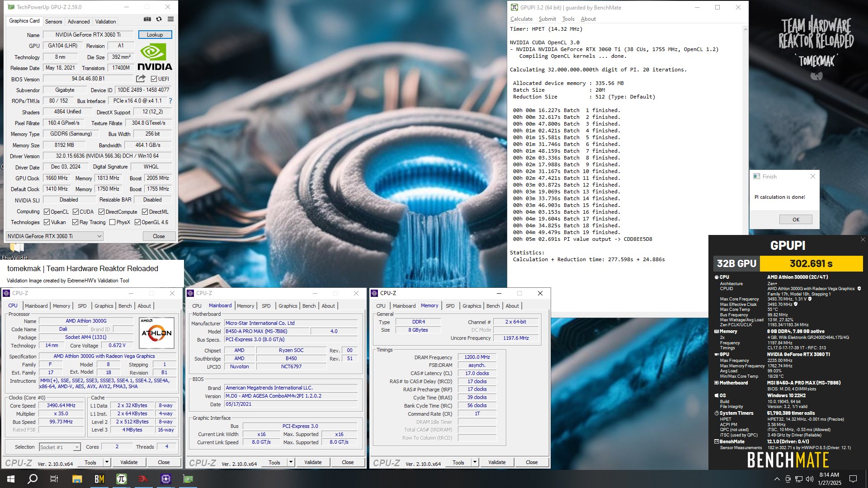Close the BenchMate GPUPI result overlay
Image resolution: width=868 pixels, height=488 pixels.
coord(863,239)
